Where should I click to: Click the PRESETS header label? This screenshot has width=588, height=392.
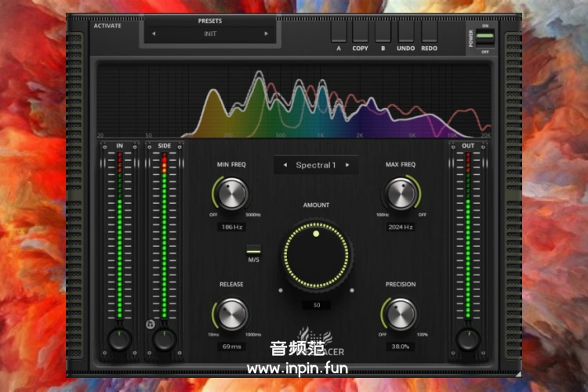pos(210,21)
